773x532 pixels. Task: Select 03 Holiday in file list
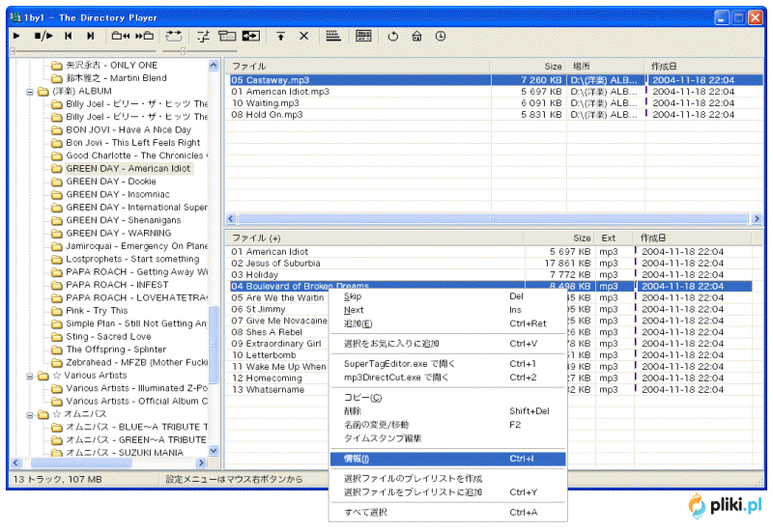tap(255, 275)
